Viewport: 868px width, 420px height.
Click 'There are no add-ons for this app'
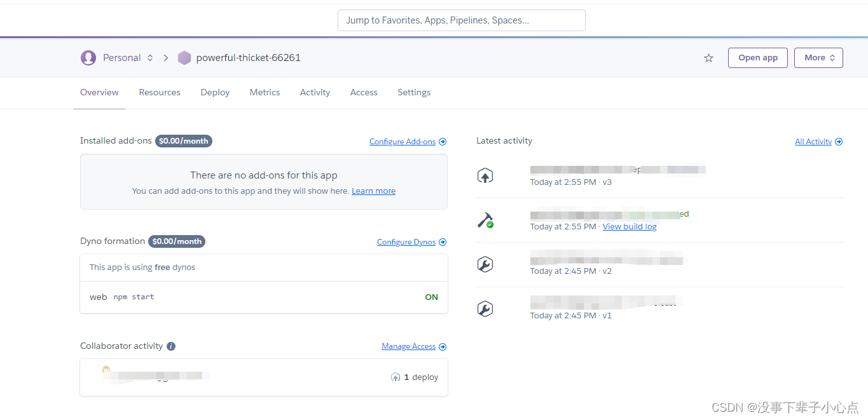coord(264,175)
